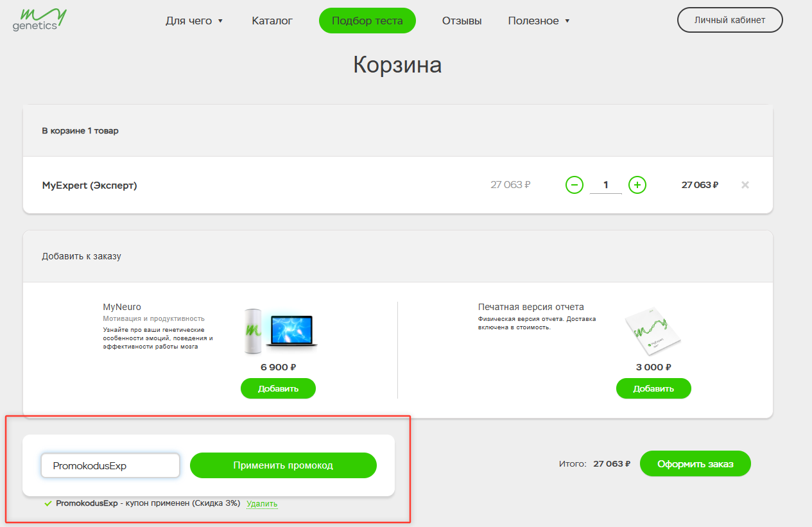Click the plus icon to increase quantity
The height and width of the screenshot is (527, 812).
(637, 185)
